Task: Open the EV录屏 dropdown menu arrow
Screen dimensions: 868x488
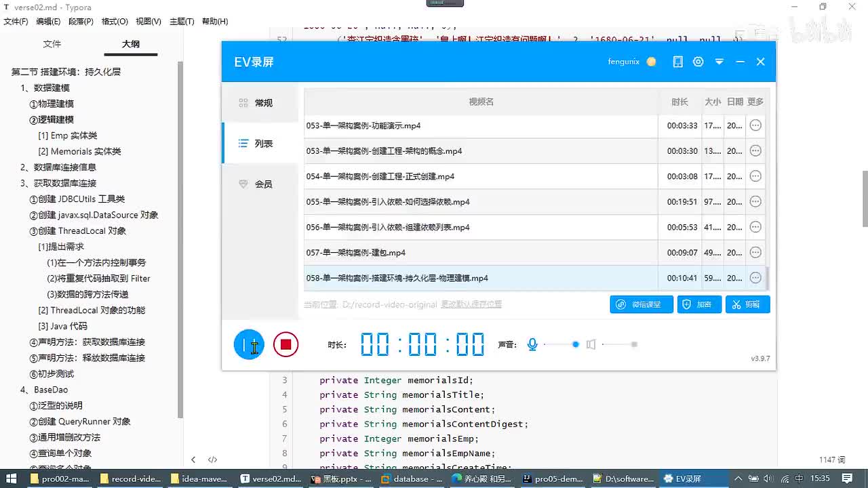Action: (719, 62)
